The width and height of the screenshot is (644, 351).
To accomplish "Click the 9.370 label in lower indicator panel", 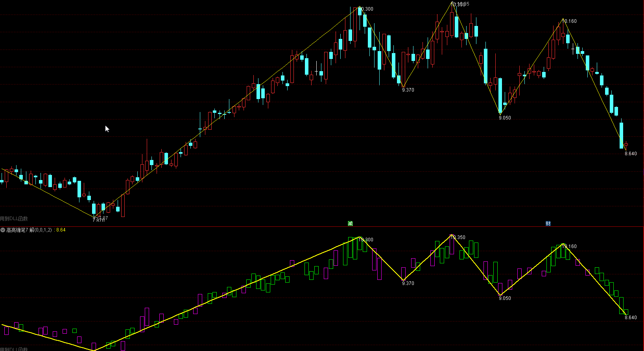I will (408, 283).
